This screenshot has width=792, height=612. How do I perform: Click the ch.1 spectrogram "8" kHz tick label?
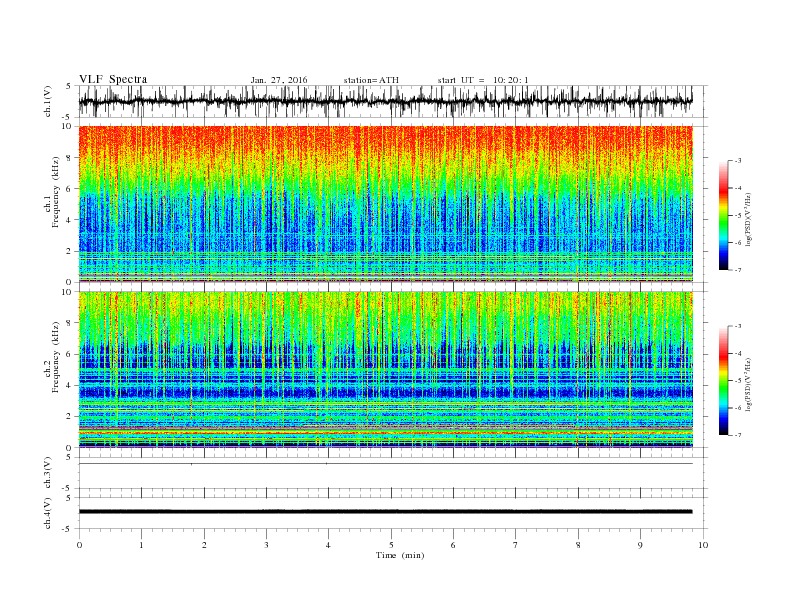coord(70,158)
